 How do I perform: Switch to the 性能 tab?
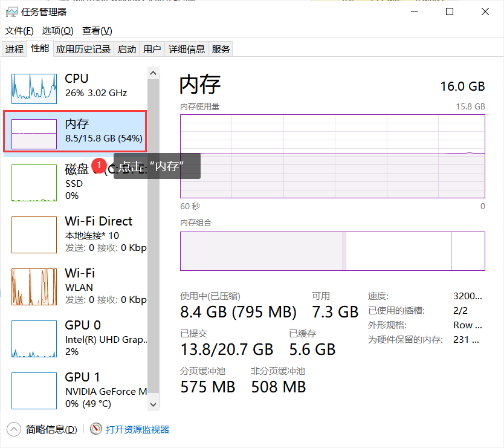click(40, 48)
